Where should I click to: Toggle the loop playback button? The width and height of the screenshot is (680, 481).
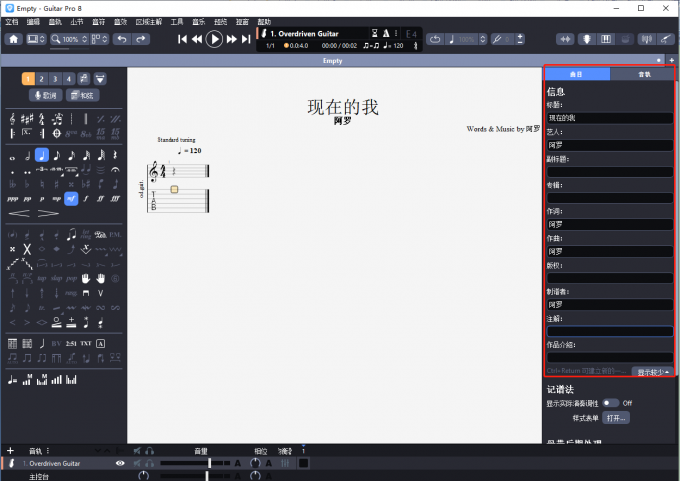tap(435, 39)
